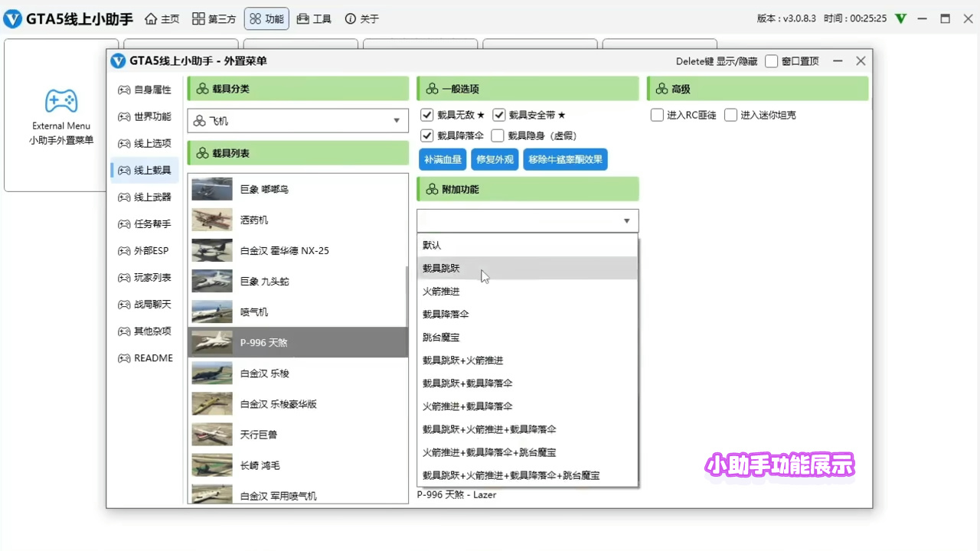Choose 载具跳跃+火箭推进 from the dropdown

(x=528, y=360)
